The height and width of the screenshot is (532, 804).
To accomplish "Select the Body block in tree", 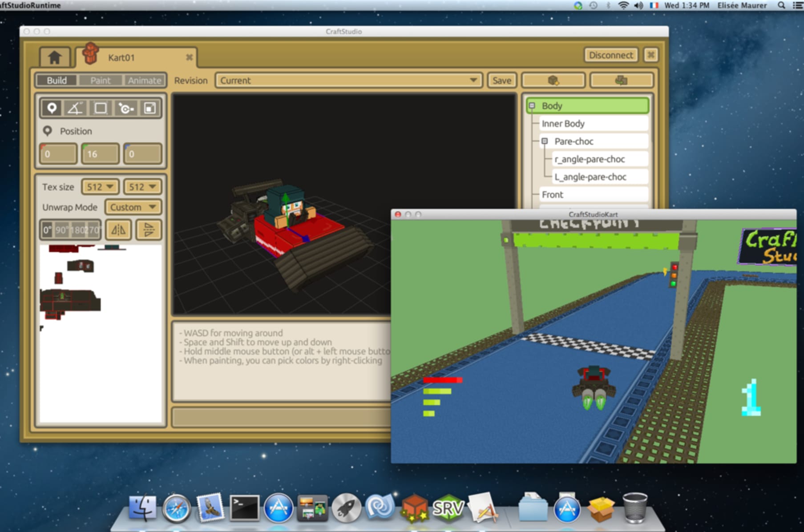I will pyautogui.click(x=588, y=106).
